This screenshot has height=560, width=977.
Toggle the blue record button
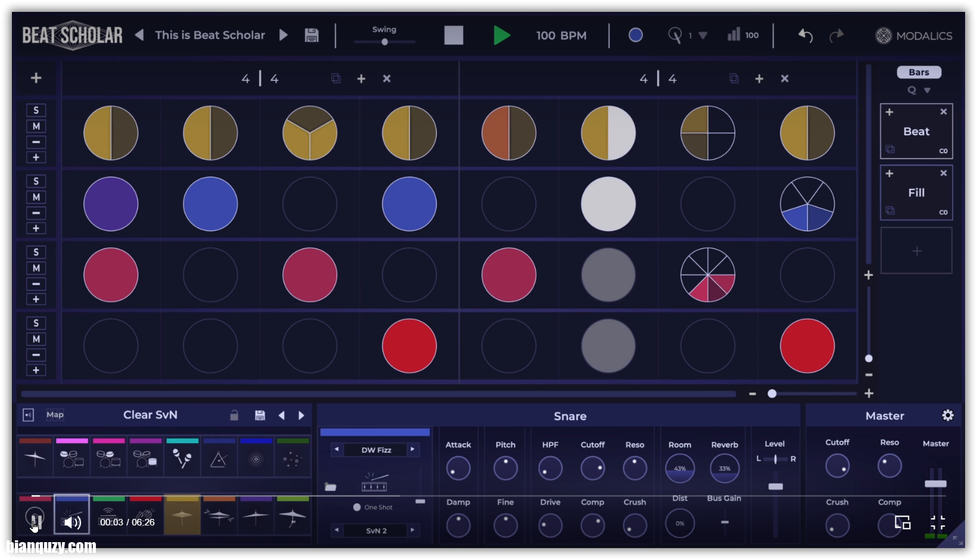pos(636,35)
